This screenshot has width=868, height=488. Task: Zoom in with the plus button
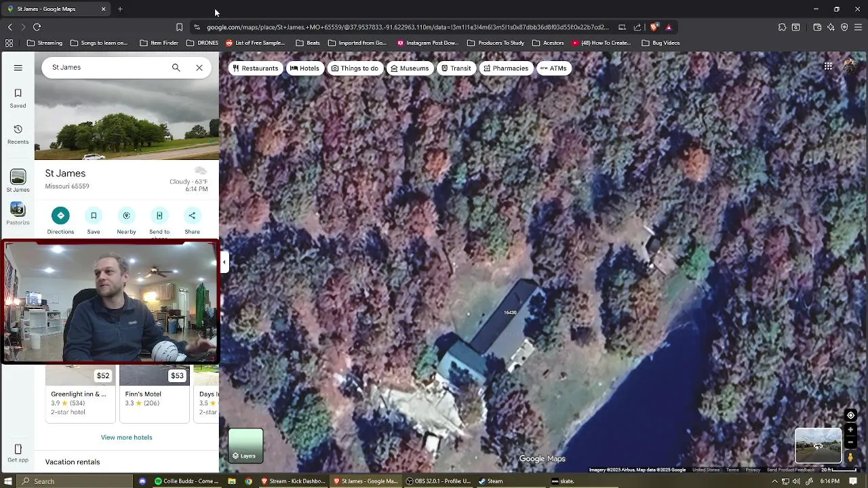point(850,430)
